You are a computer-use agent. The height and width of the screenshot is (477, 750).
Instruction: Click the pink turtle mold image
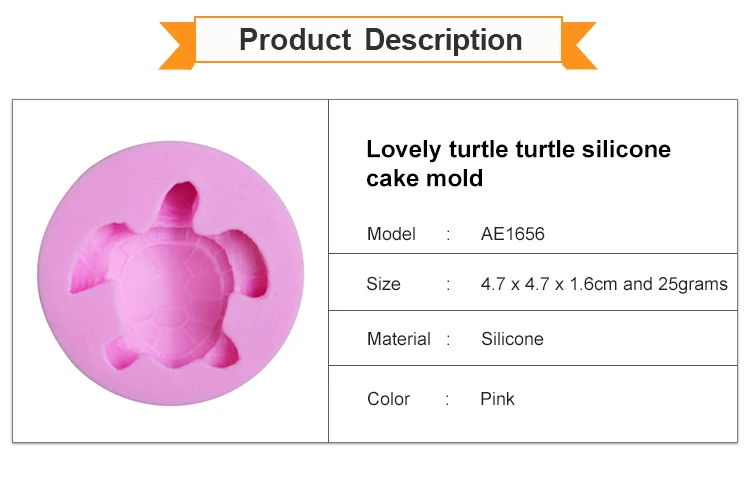coord(171,273)
